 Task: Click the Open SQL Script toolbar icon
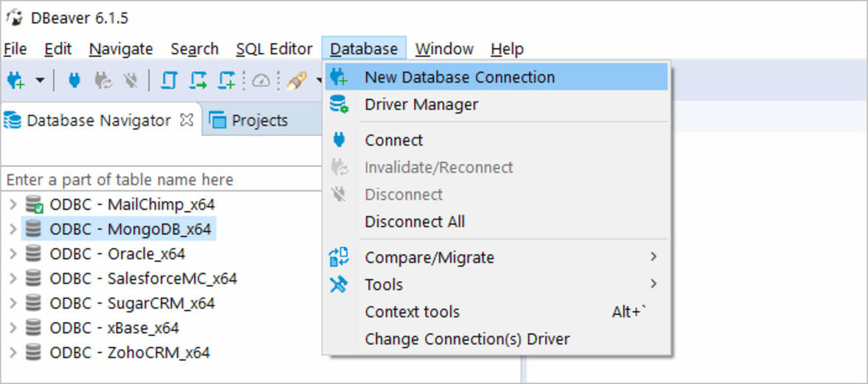pyautogui.click(x=198, y=81)
